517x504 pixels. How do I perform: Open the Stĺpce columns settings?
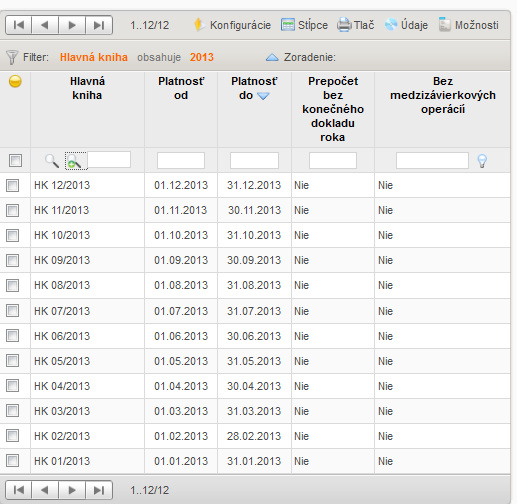[x=304, y=25]
